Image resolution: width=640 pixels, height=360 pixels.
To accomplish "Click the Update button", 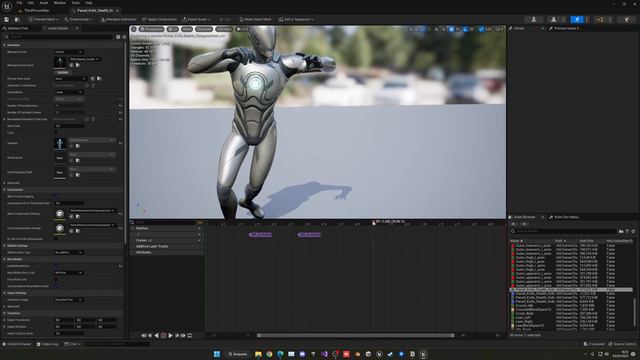I will (x=62, y=72).
